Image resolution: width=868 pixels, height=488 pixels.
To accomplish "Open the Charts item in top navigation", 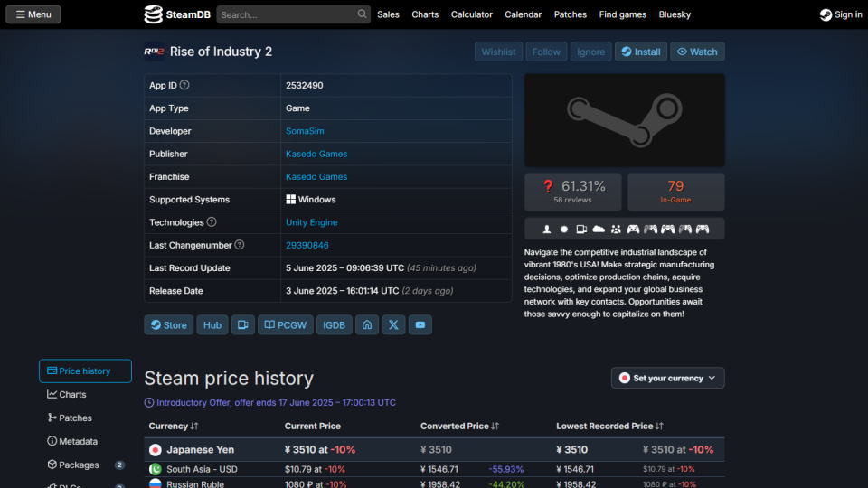I will [425, 14].
